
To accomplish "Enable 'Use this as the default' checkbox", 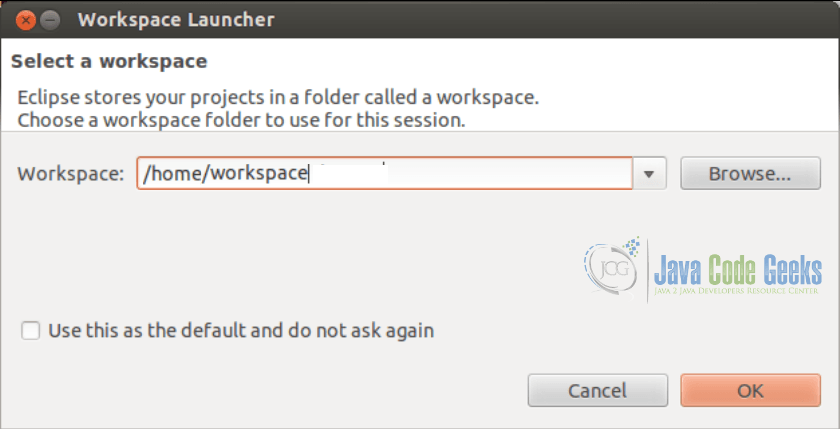I will click(31, 330).
